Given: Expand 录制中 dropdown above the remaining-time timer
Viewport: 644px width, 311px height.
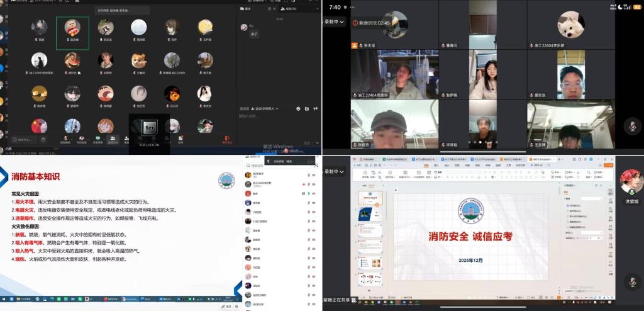Looking at the screenshot, I should pyautogui.click(x=336, y=22).
